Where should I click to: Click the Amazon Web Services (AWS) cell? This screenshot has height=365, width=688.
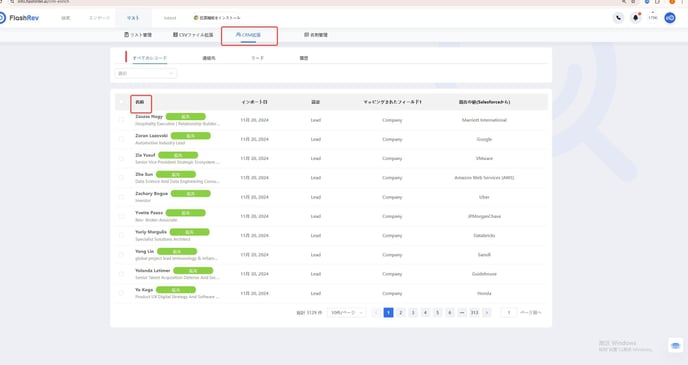pos(484,178)
